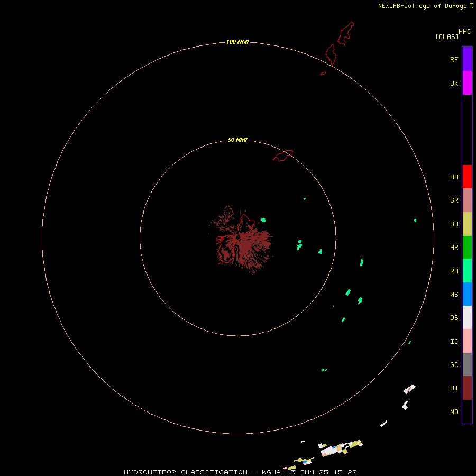Click the BI brown legend swatch
The height and width of the screenshot is (476, 476).
(467, 388)
